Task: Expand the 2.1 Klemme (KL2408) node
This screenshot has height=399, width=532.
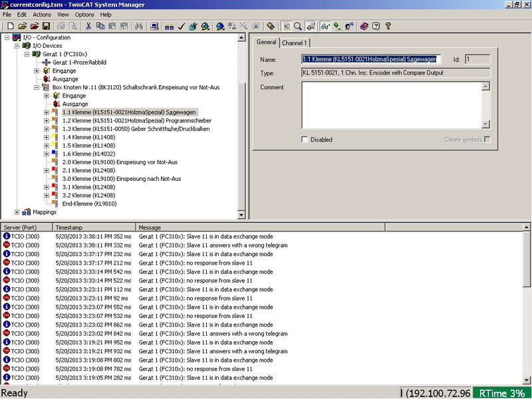Action: click(47, 170)
